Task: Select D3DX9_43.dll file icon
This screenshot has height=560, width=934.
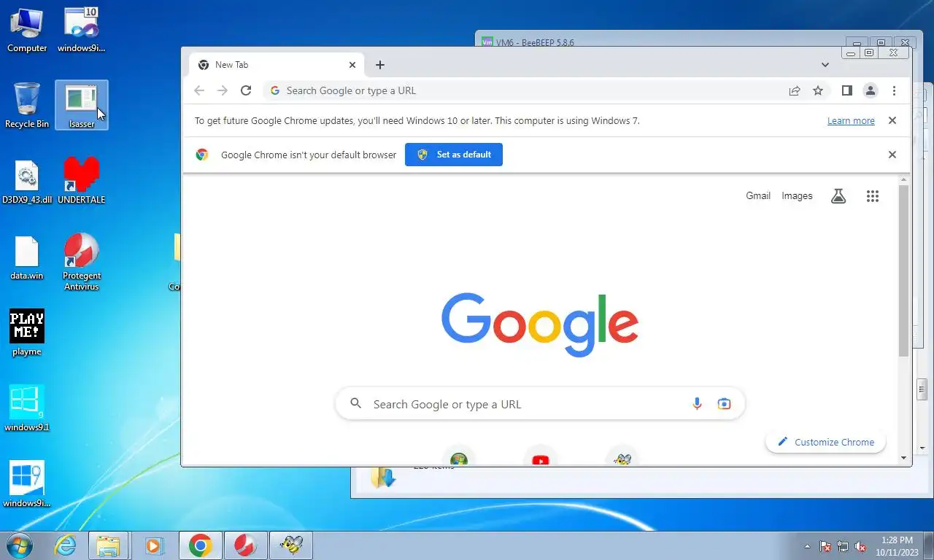Action: 27,182
